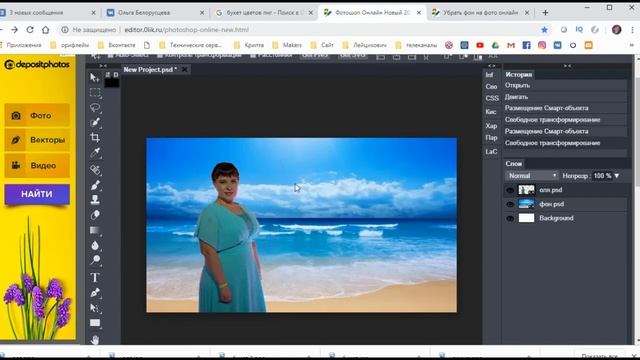Open the 'Пар' paragraph panel tab
The width and height of the screenshot is (640, 360).
(491, 138)
